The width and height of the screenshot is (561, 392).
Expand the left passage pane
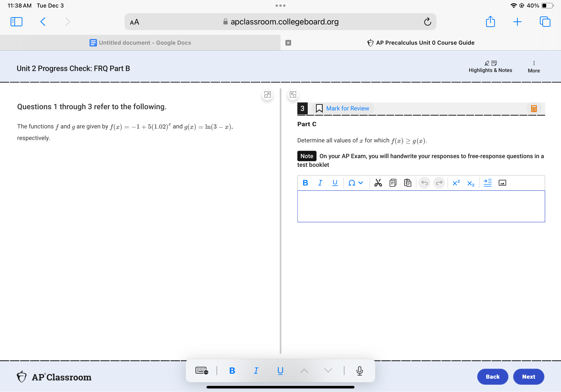coord(267,94)
